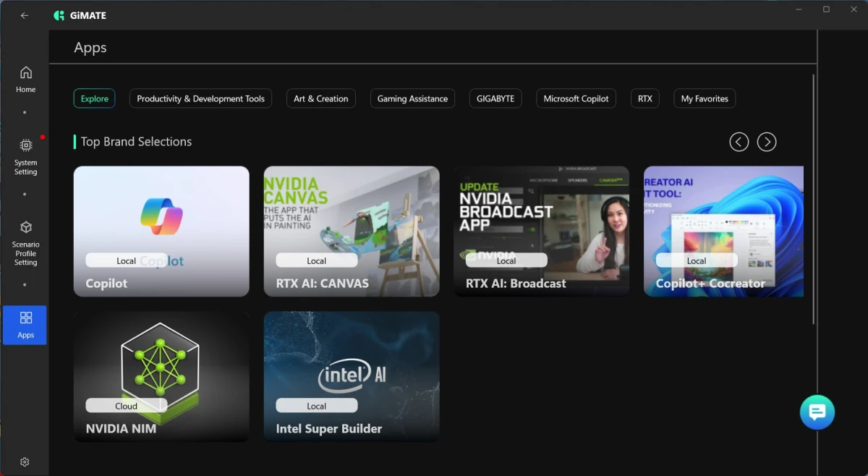Select the Apps sidebar item

[x=25, y=325]
